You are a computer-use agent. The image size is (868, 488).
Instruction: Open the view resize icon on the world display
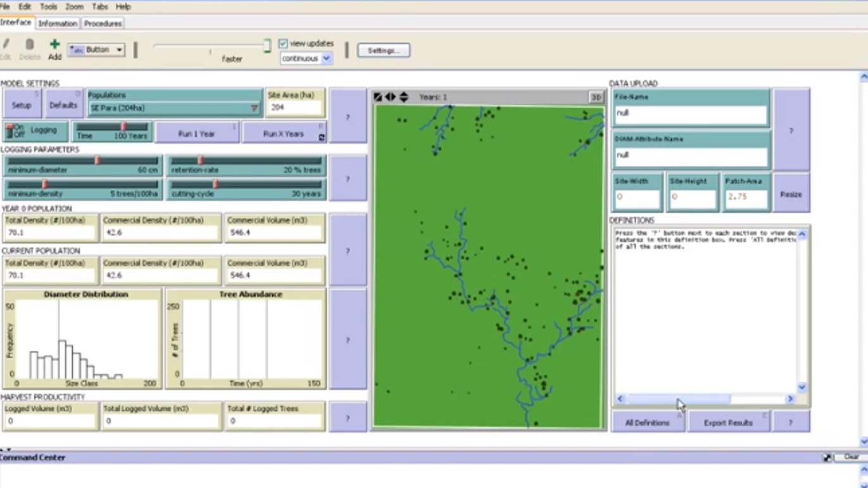378,97
